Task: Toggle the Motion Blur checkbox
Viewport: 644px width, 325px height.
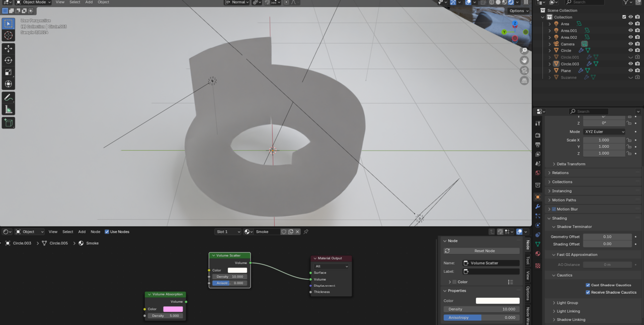Action: click(554, 209)
